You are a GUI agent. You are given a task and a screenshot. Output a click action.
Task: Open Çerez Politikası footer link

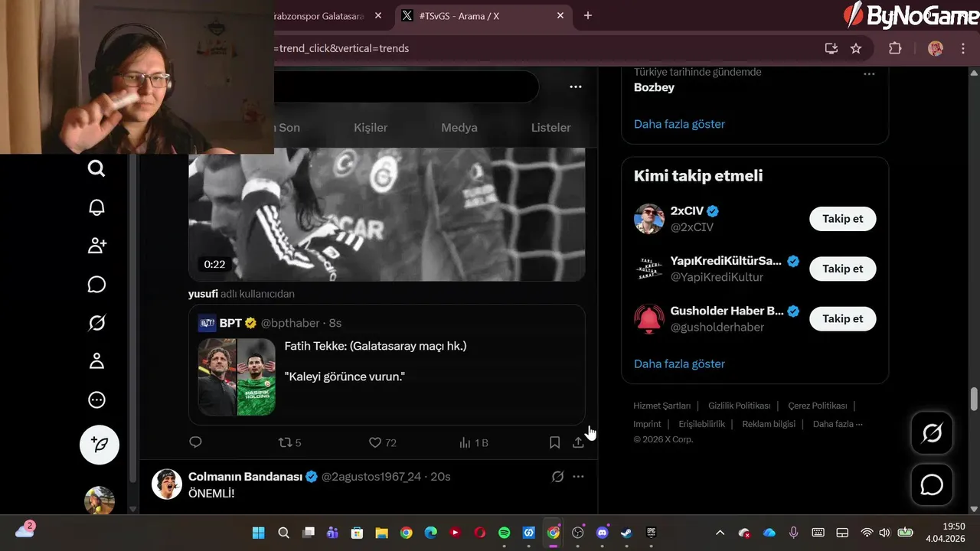tap(817, 406)
